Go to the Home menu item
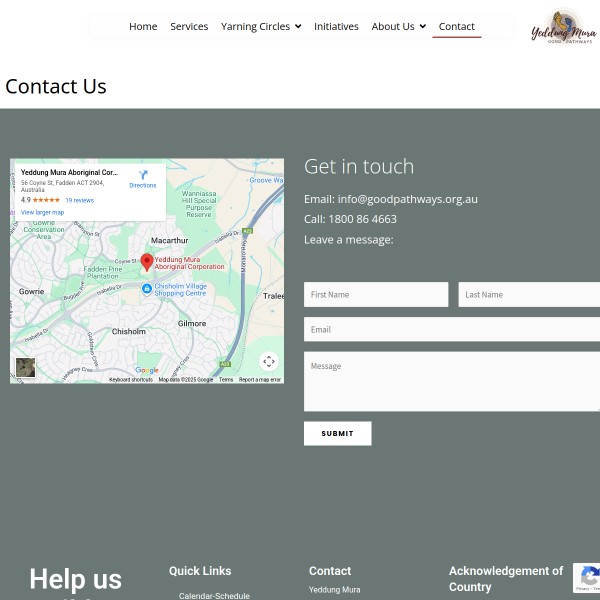This screenshot has width=600, height=600. click(x=143, y=26)
